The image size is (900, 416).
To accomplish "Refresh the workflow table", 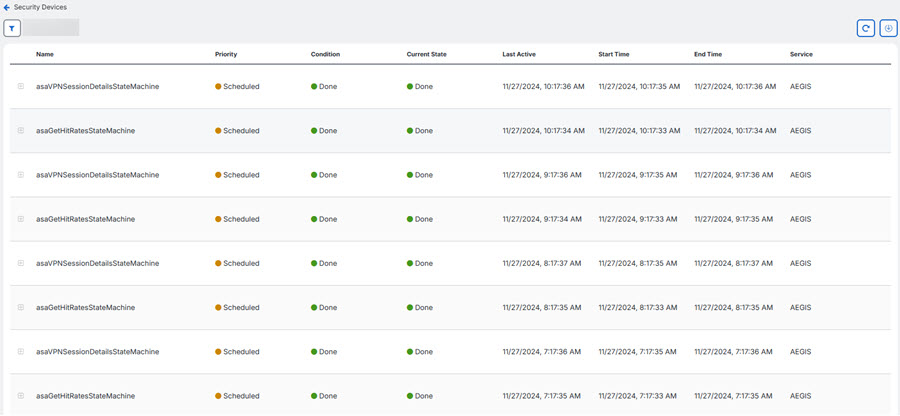I will [865, 28].
